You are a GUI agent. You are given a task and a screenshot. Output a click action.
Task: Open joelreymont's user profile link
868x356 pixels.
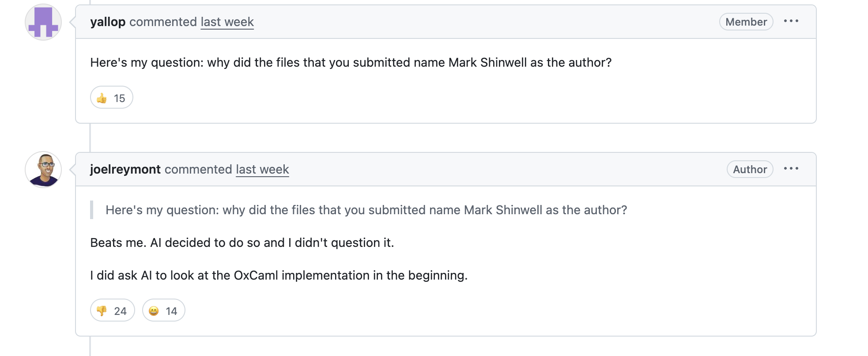(125, 170)
